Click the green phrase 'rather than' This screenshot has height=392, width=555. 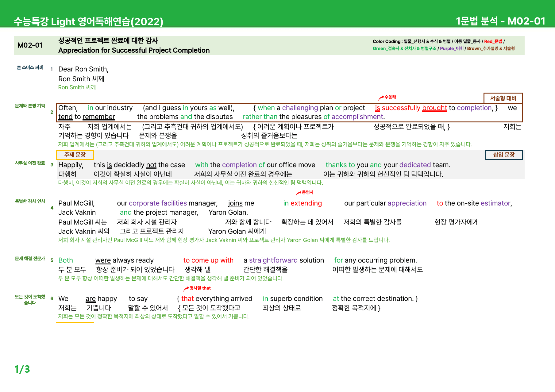pos(260,117)
